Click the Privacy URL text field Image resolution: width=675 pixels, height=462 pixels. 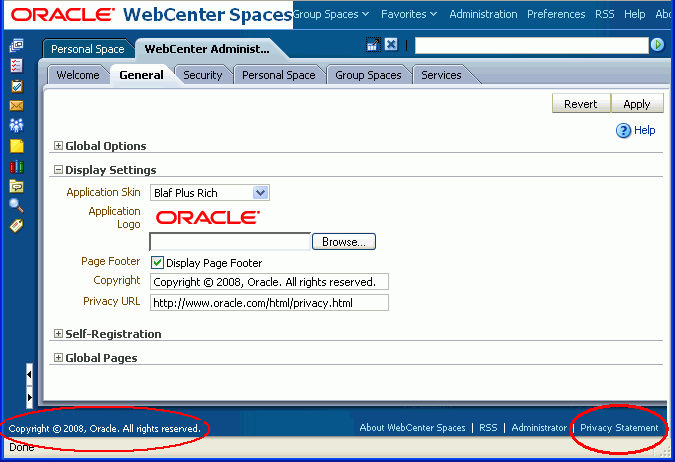pos(269,303)
